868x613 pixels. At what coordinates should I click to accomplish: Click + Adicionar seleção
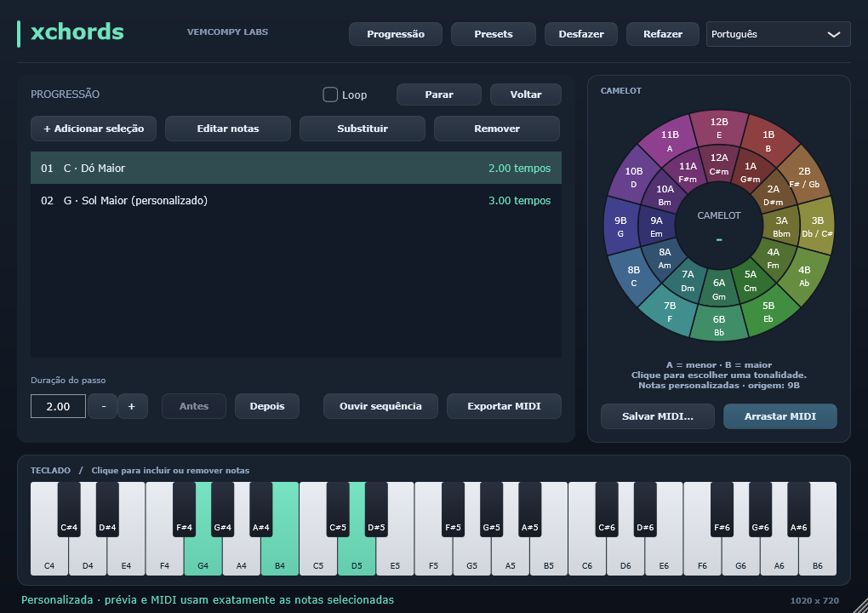pyautogui.click(x=94, y=129)
